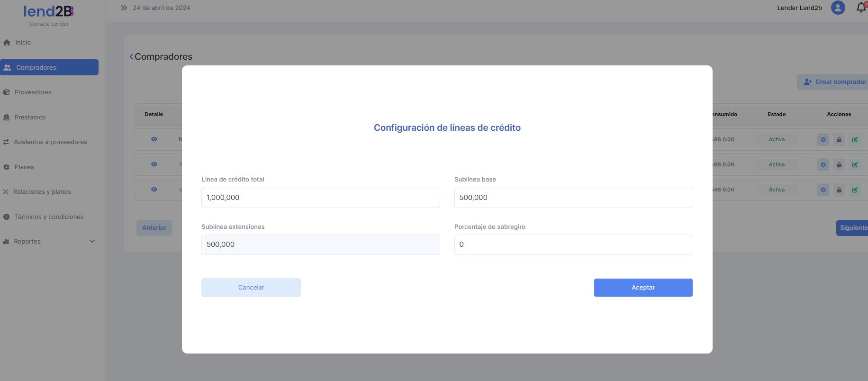Open Proveedores in the sidebar
Image resolution: width=868 pixels, height=381 pixels.
point(33,92)
